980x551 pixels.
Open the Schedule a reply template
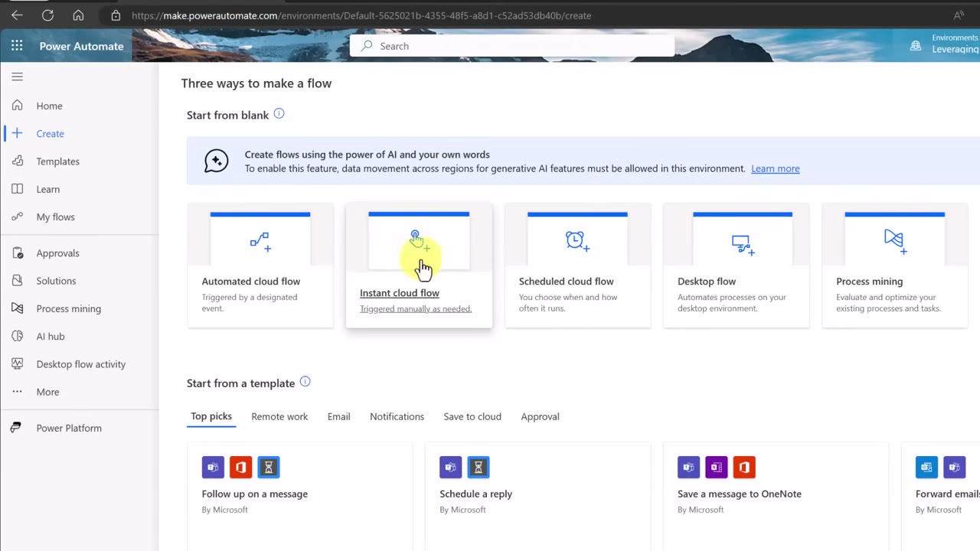pos(537,497)
